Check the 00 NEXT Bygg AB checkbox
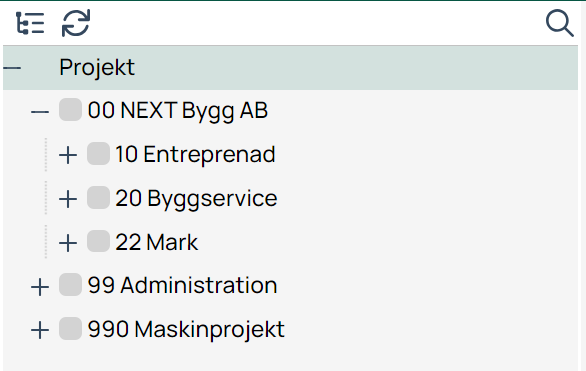Image resolution: width=586 pixels, height=371 pixels. point(70,109)
